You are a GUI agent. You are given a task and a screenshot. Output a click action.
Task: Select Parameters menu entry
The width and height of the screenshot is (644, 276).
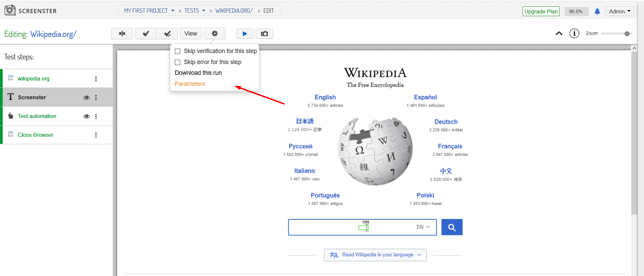point(190,84)
